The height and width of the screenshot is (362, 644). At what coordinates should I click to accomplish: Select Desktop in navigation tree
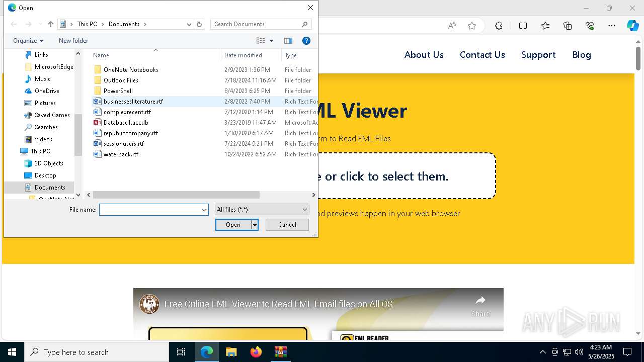(45, 175)
